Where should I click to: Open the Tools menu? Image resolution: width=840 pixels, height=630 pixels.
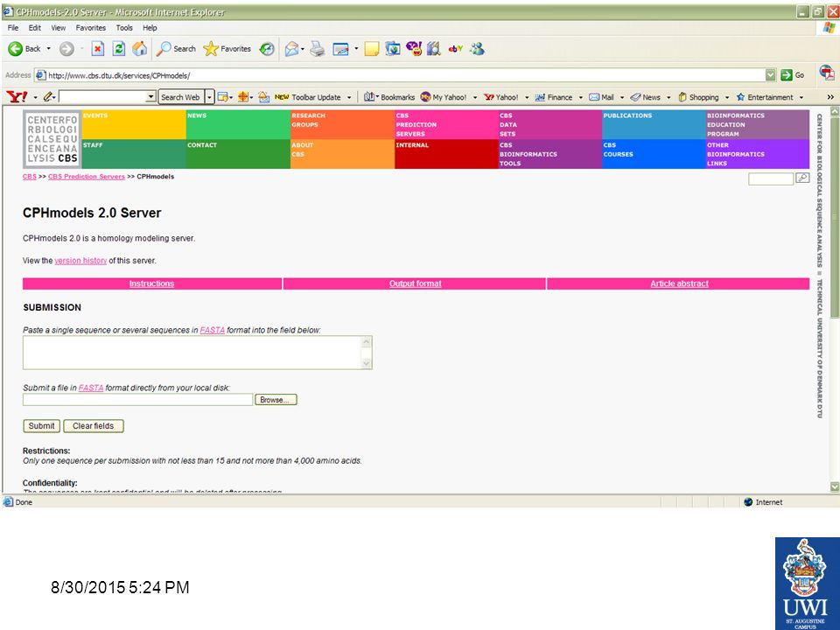click(x=124, y=27)
